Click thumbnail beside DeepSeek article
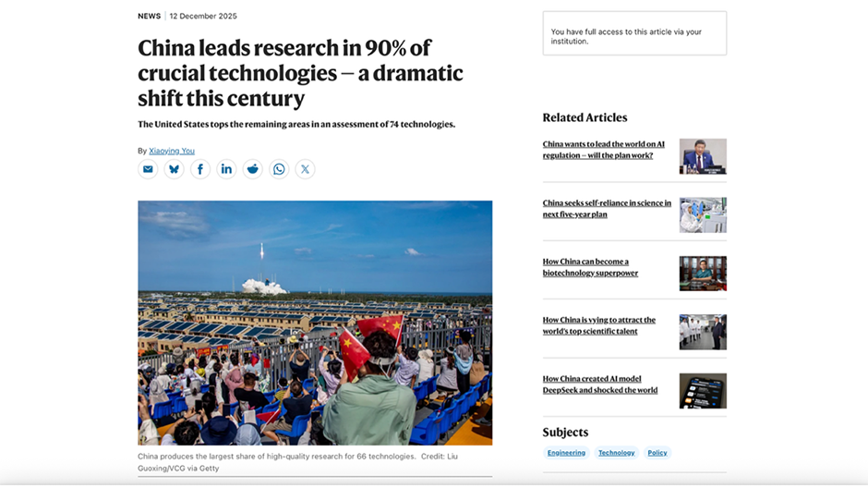This screenshot has height=488, width=868. click(x=703, y=391)
